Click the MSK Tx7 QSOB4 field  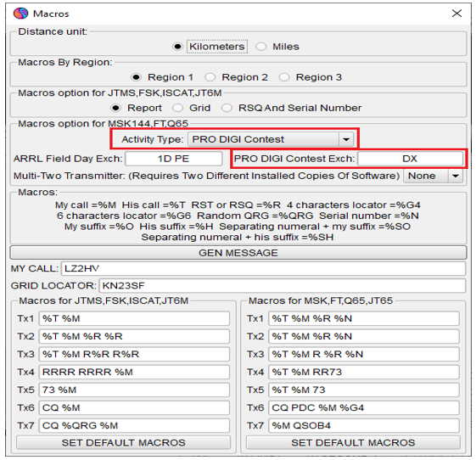click(x=364, y=425)
